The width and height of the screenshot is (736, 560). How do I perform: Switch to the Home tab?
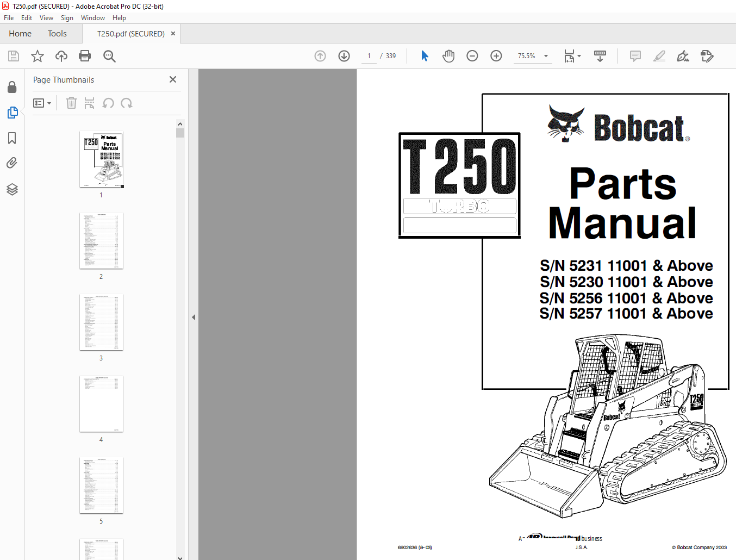pos(20,34)
